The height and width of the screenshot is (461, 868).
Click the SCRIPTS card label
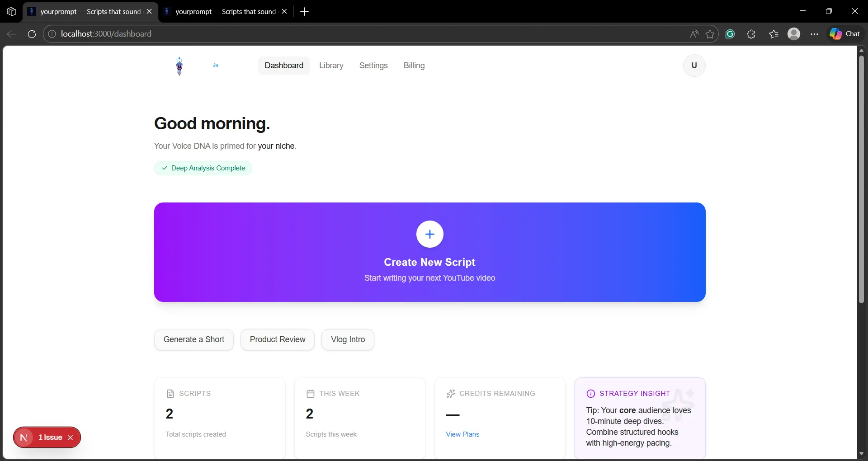pos(195,394)
